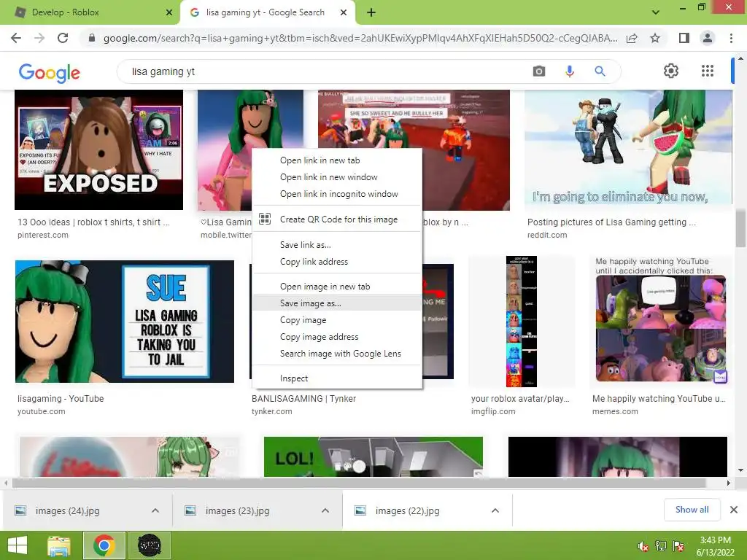The width and height of the screenshot is (747, 560).
Task: Click the Chrome taskbar icon
Action: [x=104, y=545]
